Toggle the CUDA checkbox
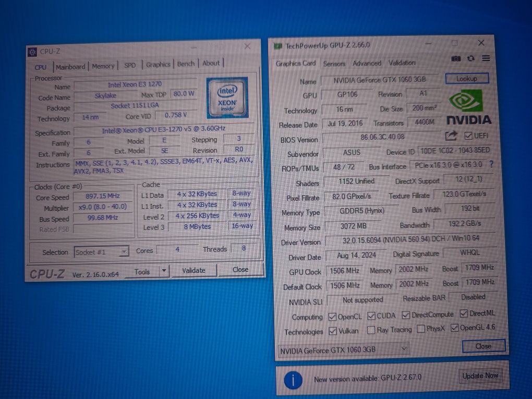The image size is (532, 399). click(x=371, y=316)
